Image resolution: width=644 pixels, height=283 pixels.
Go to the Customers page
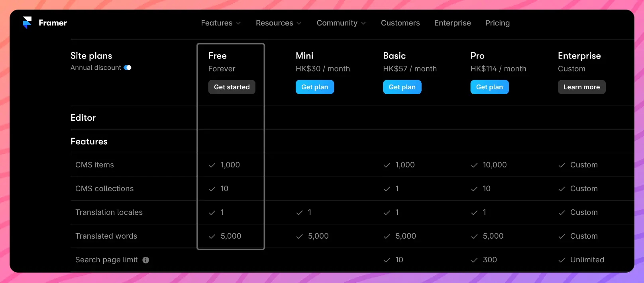pos(400,23)
